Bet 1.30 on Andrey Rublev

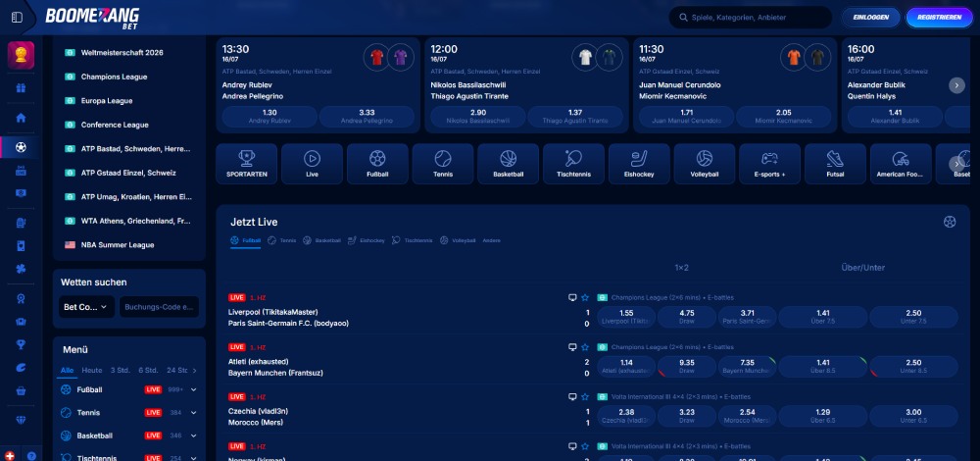click(269, 117)
